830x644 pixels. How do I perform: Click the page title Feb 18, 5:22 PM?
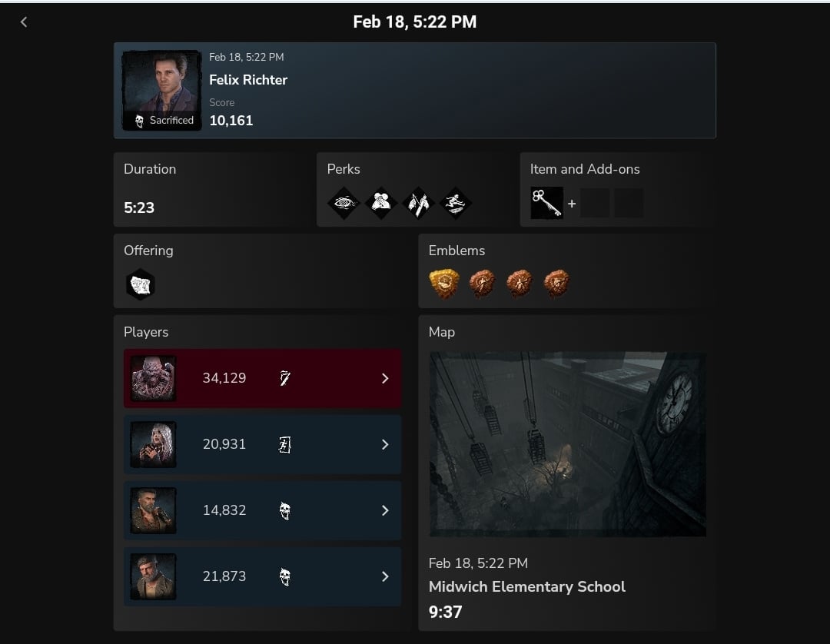pos(415,22)
